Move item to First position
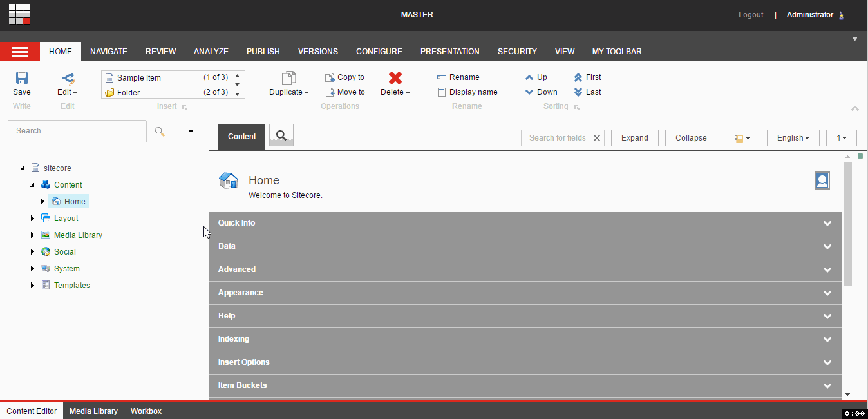This screenshot has height=419, width=868. click(587, 77)
